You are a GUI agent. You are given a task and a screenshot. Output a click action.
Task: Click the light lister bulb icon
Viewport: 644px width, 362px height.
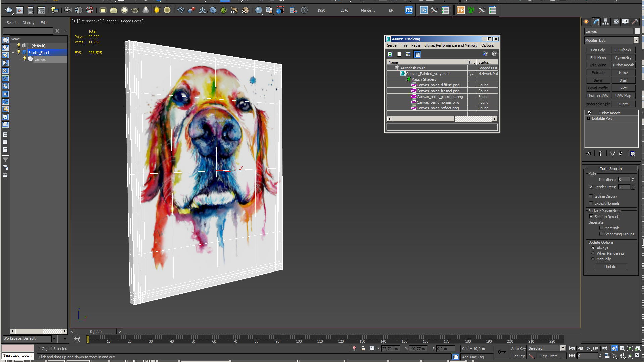pyautogui.click(x=55, y=10)
